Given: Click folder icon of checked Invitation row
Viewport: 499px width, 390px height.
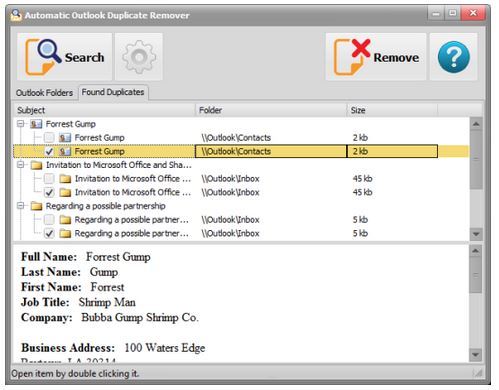Looking at the screenshot, I should [x=65, y=192].
